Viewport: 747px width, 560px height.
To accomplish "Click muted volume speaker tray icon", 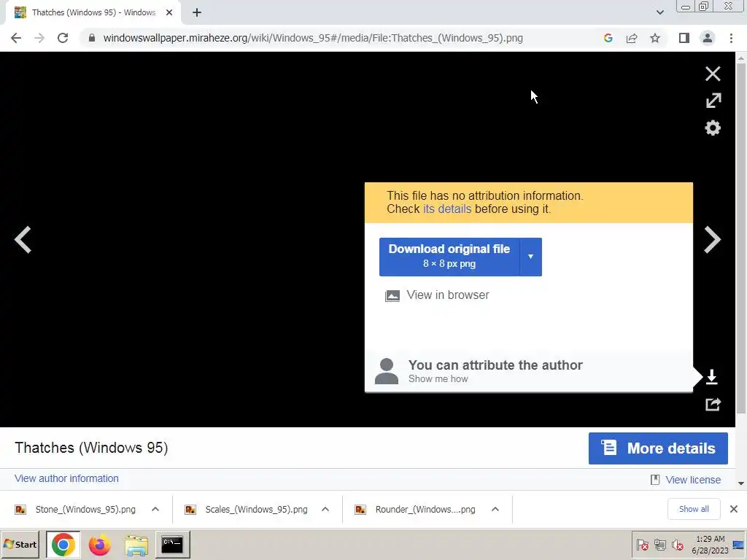I will (x=677, y=544).
